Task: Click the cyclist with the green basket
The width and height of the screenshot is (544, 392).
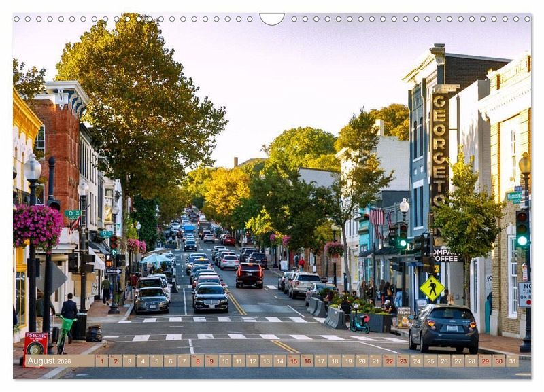Action: 67,324
